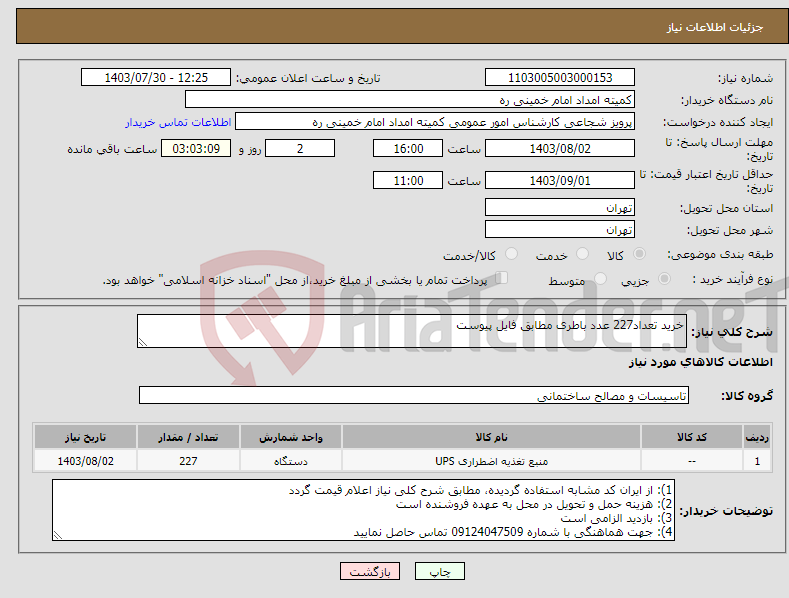Click the تعداد / مقدار column header
Screen dimensions: 789x598
(188, 437)
